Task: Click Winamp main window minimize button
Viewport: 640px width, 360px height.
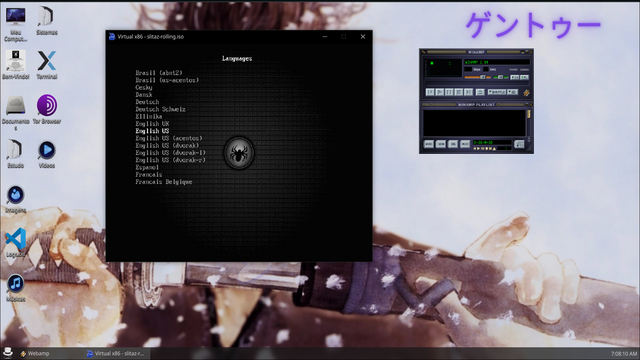Action: tap(522, 52)
